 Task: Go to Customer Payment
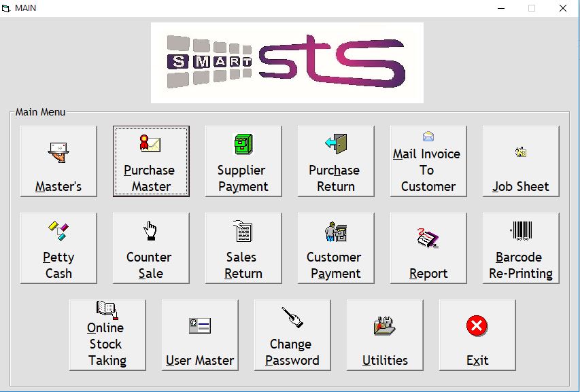pyautogui.click(x=336, y=248)
